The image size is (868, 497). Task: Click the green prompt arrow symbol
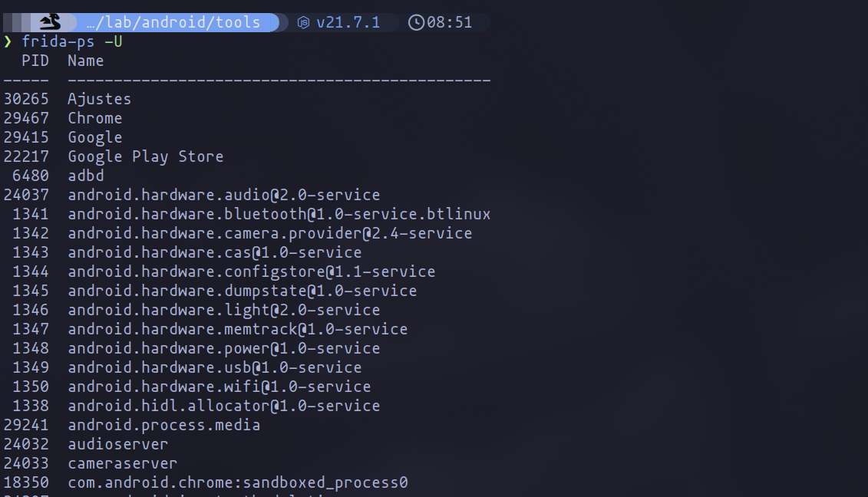[8, 41]
